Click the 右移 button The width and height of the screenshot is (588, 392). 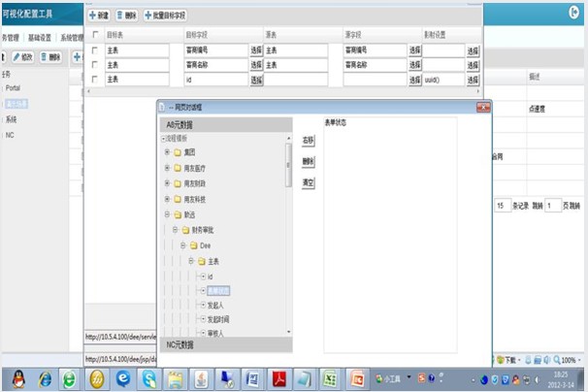[x=308, y=141]
